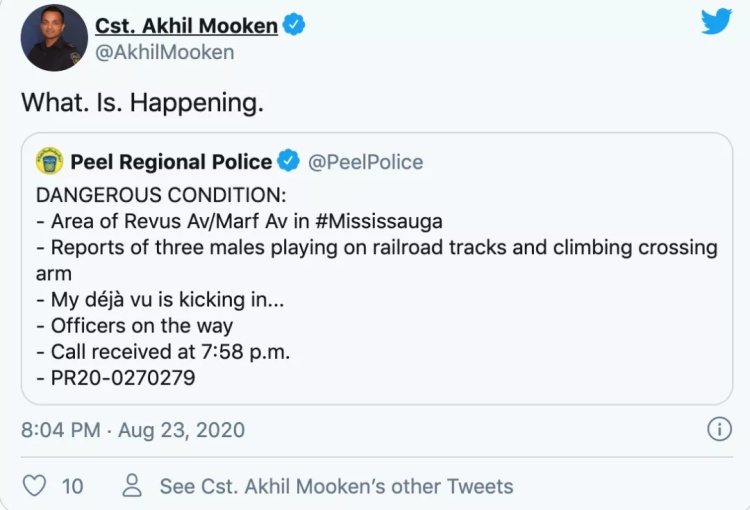Open Peel Regional Police logo avatar

pyautogui.click(x=49, y=161)
